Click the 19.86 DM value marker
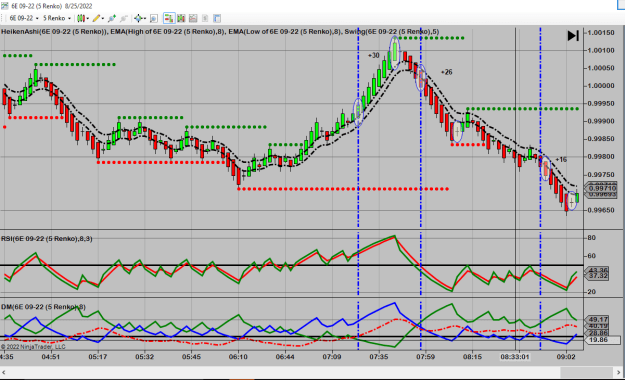Screen dimensions: 625x380 pyautogui.click(x=602, y=340)
